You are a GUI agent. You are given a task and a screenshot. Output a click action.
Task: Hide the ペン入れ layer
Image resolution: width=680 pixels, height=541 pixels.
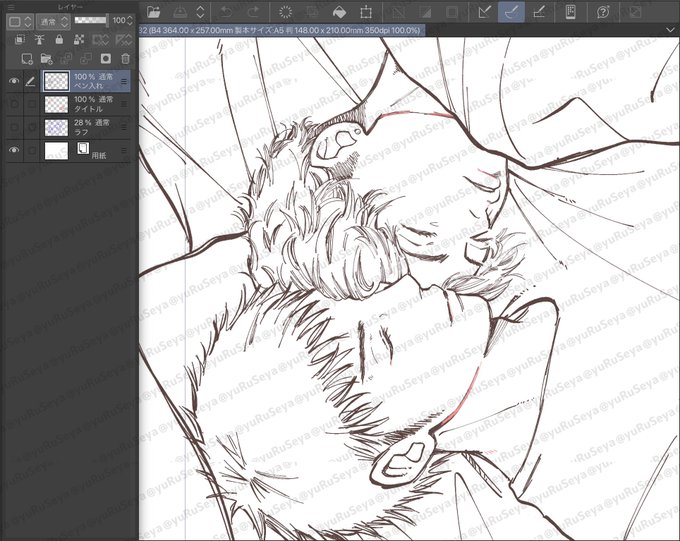14,81
